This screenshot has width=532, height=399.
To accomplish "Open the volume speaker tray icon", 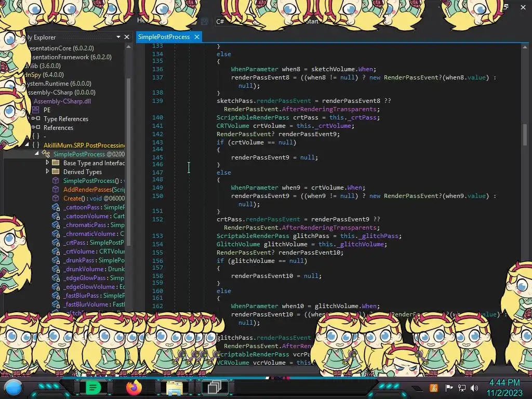I will (474, 388).
